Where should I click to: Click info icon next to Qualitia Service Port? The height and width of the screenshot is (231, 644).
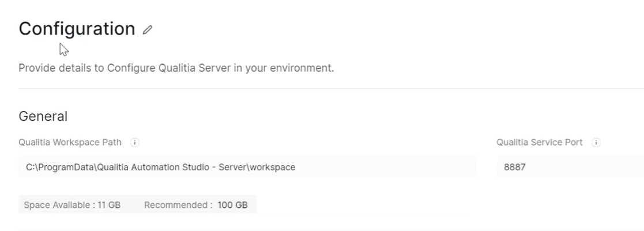click(597, 142)
